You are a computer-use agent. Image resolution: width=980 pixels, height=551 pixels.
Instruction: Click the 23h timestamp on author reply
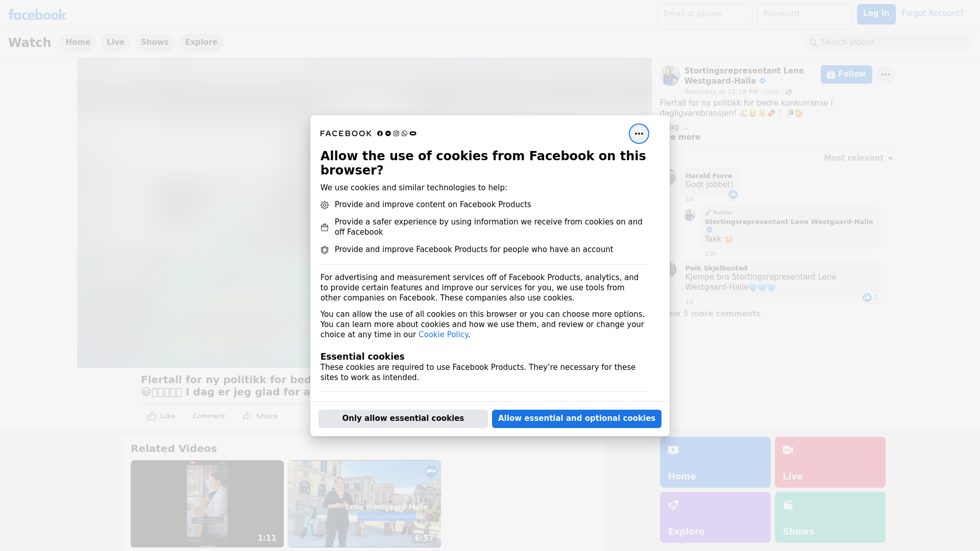[710, 254]
